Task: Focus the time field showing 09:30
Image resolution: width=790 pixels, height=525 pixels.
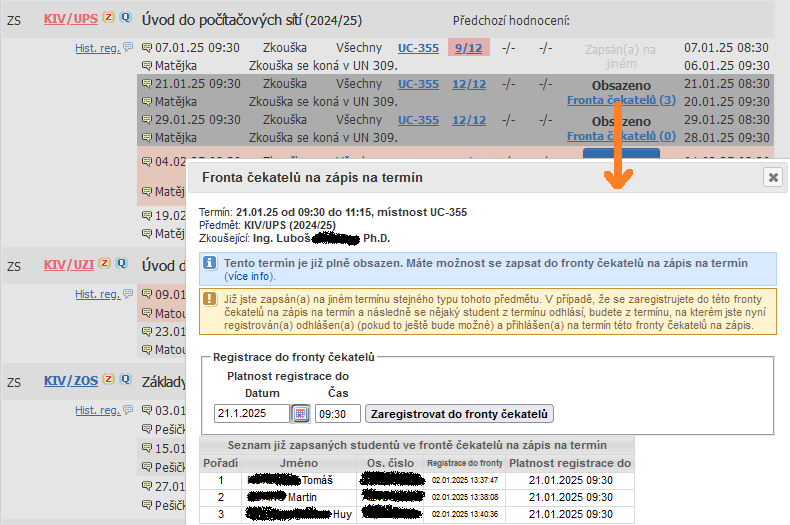Action: 338,414
